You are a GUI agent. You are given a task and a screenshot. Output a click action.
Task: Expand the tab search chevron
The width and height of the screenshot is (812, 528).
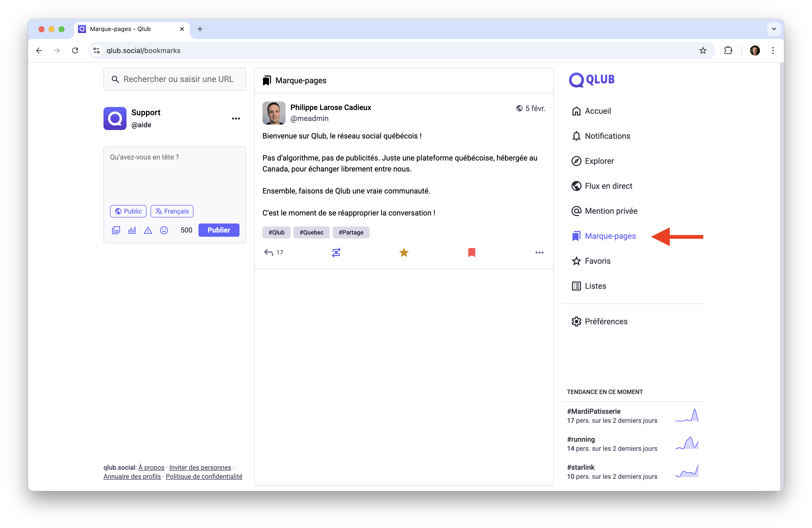pos(774,29)
